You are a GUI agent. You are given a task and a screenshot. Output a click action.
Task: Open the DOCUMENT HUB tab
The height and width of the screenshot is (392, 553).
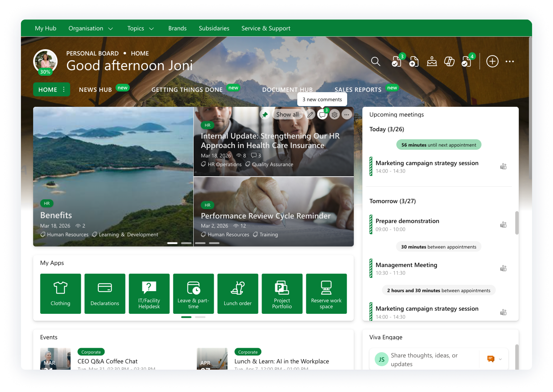click(287, 90)
